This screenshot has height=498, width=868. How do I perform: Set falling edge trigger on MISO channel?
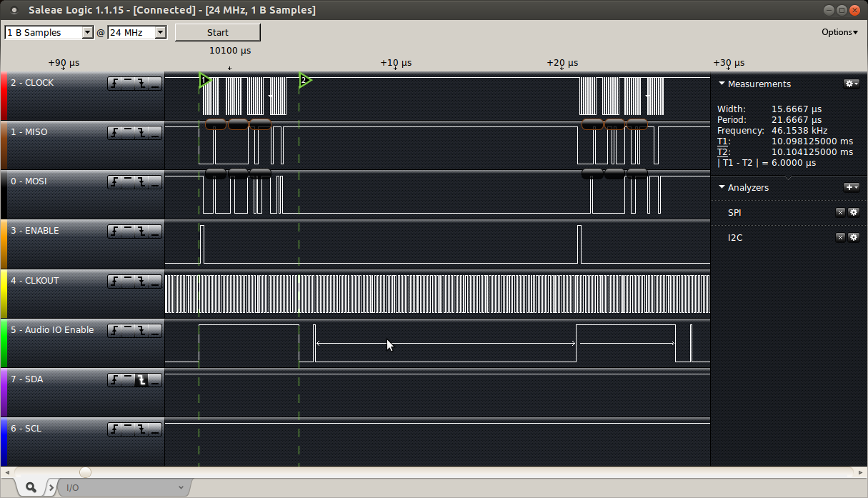pos(141,133)
